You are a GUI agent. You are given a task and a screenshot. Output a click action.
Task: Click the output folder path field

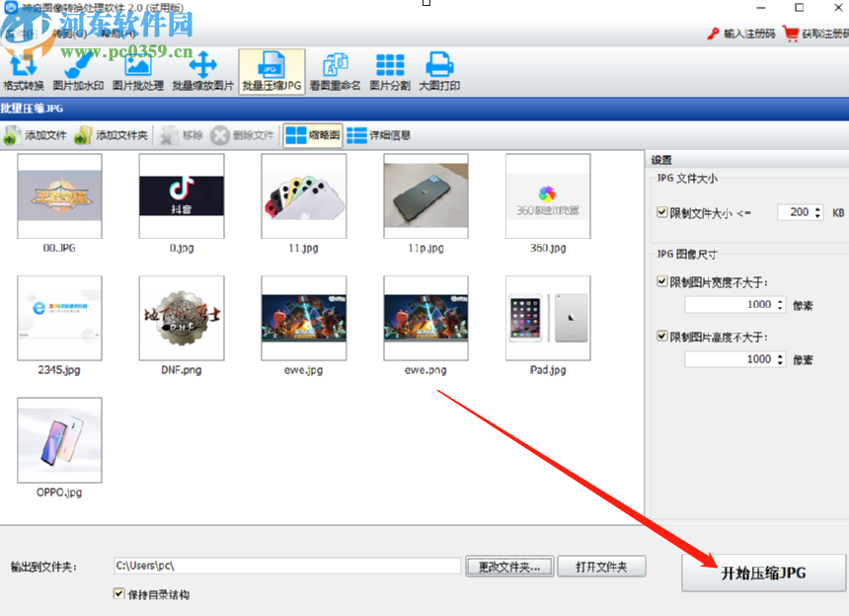(287, 566)
